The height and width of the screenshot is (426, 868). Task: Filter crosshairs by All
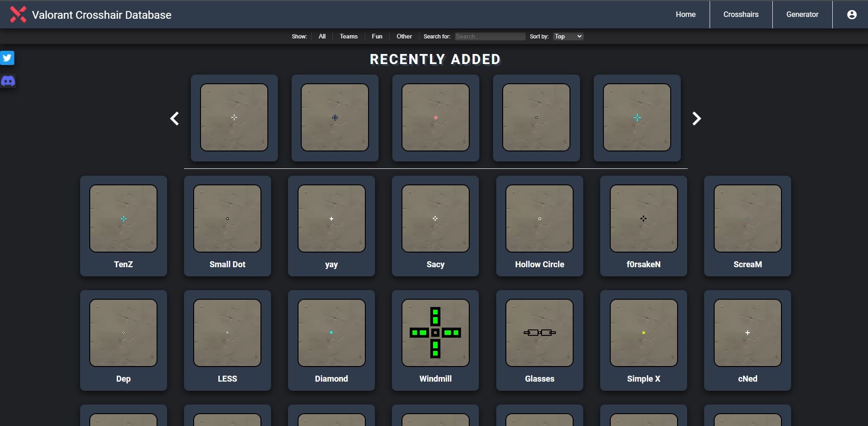tap(322, 36)
